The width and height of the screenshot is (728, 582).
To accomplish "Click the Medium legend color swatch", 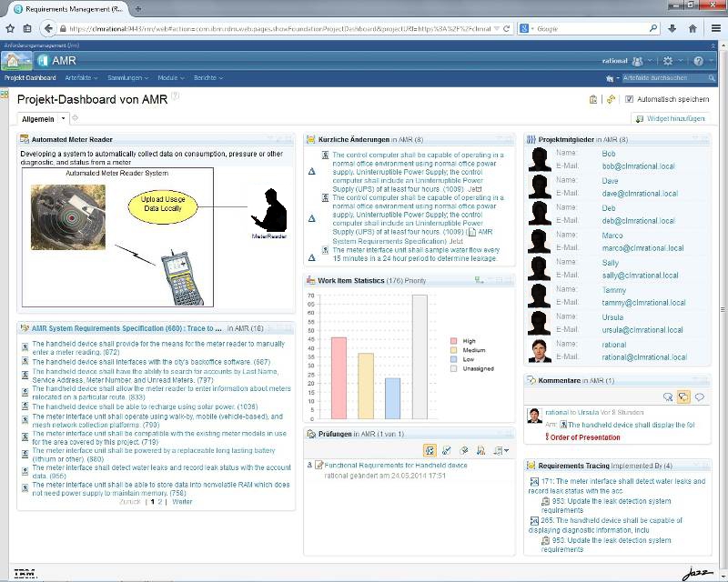I will [453, 350].
